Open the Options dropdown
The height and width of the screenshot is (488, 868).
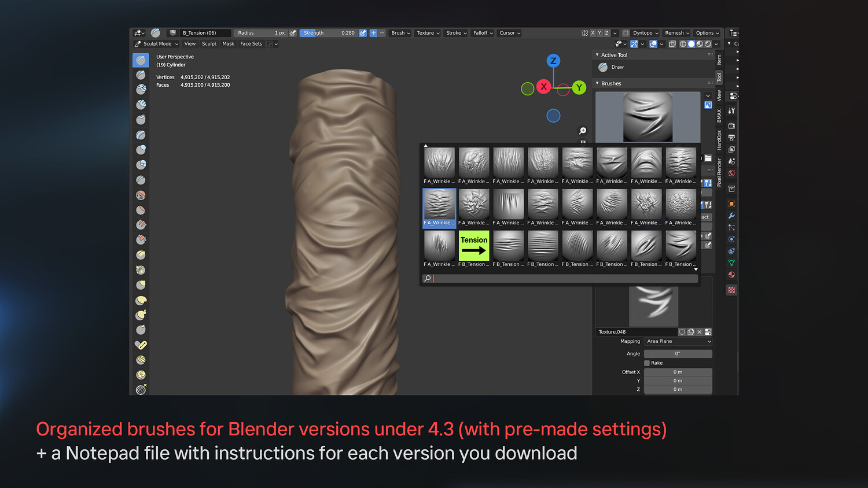(x=707, y=33)
